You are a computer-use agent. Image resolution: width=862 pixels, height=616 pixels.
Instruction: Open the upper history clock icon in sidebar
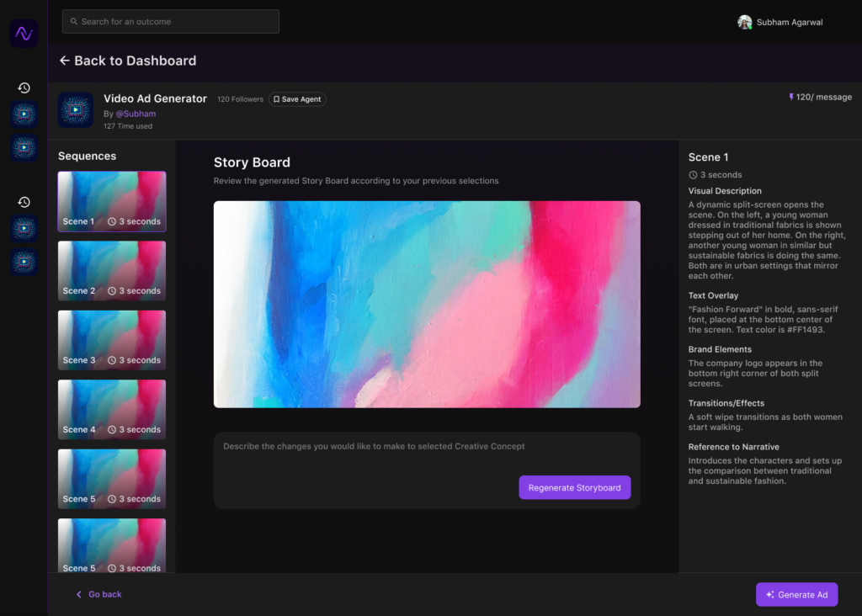coord(24,88)
